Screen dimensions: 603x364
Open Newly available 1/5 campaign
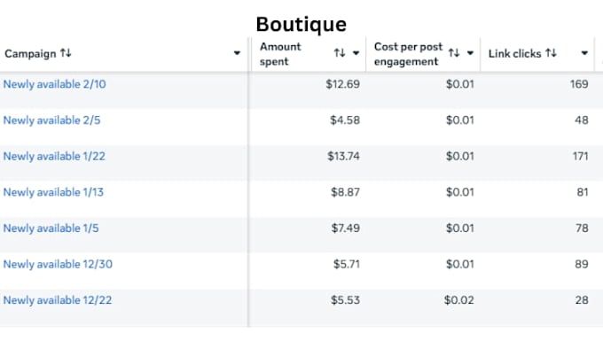click(x=51, y=228)
